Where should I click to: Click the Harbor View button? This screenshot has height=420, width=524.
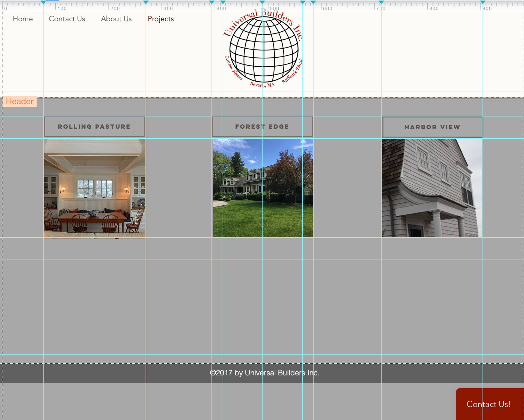pyautogui.click(x=432, y=127)
